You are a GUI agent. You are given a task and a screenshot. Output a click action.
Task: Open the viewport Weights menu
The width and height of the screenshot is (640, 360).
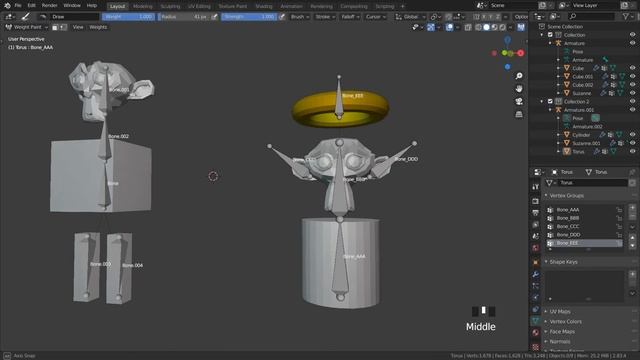pyautogui.click(x=98, y=27)
